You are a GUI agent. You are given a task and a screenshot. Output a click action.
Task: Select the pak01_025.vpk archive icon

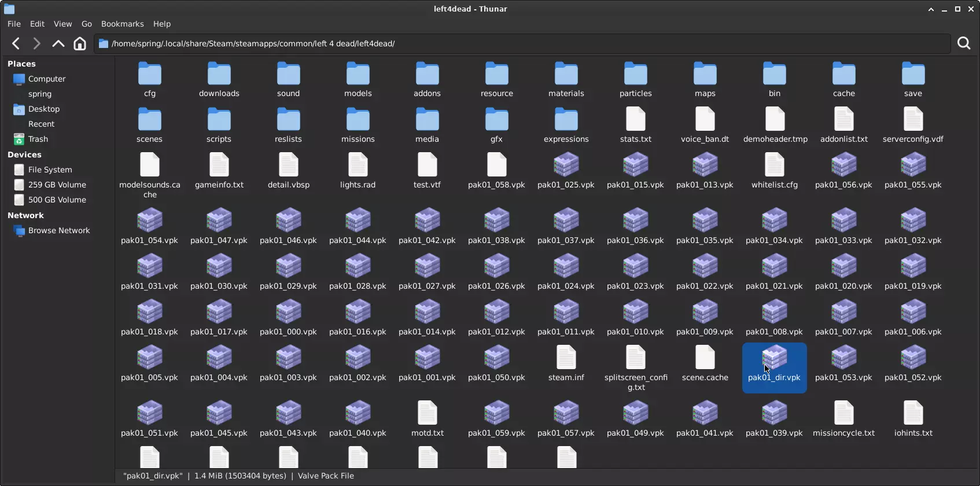[x=566, y=165]
